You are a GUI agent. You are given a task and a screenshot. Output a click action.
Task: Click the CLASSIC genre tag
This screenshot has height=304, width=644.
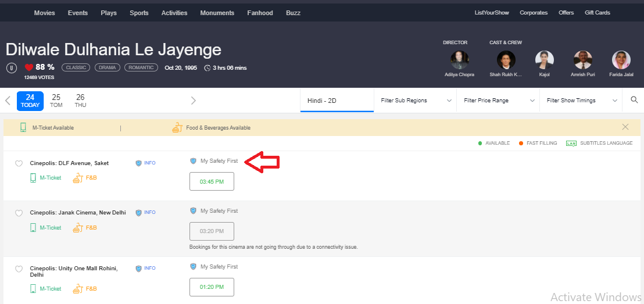tap(76, 67)
